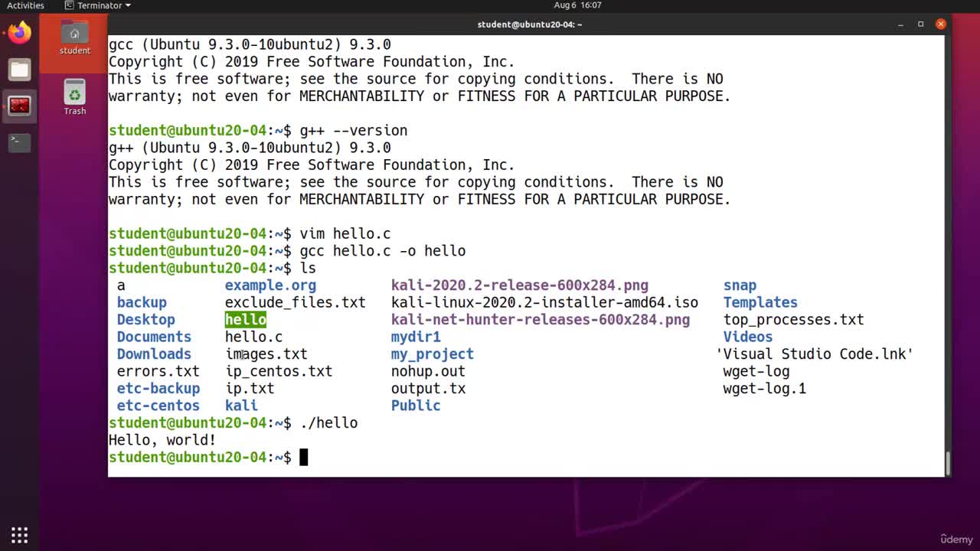Open the Trash desktop icon

(74, 97)
